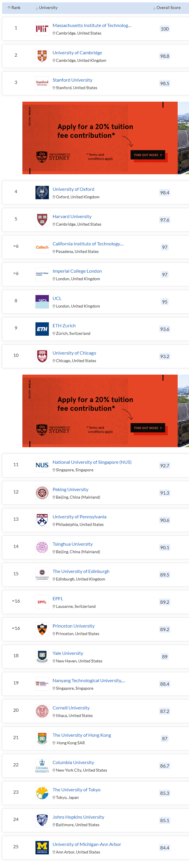Click the NUS logo
Viewport: 189px width, 868px height.
42,465
